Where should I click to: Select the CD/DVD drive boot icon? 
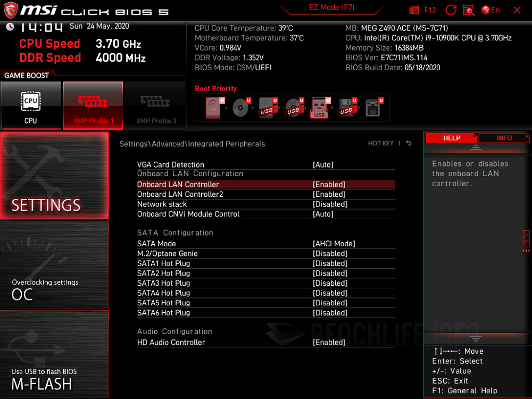point(241,107)
